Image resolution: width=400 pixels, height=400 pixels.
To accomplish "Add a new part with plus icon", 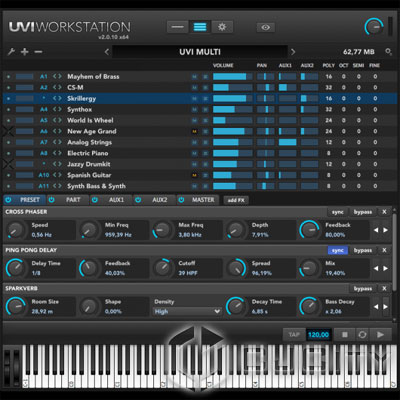I will (x=24, y=52).
